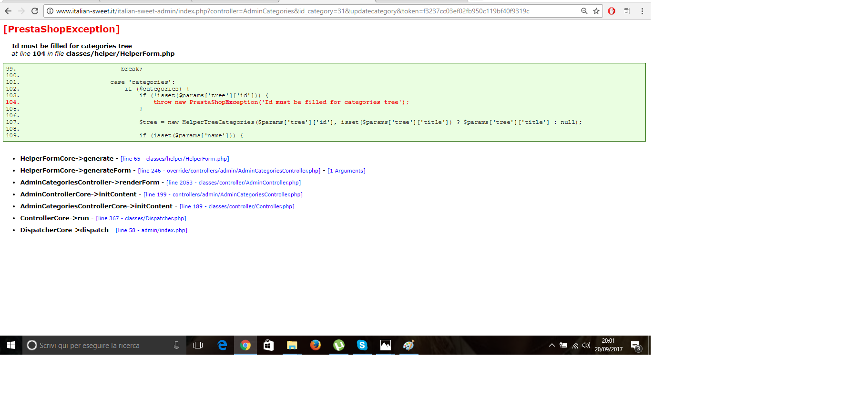Click 'AdminCategoriesControllerCore->initContent' trace entry
Screen dimensions: 868x419
pos(96,206)
